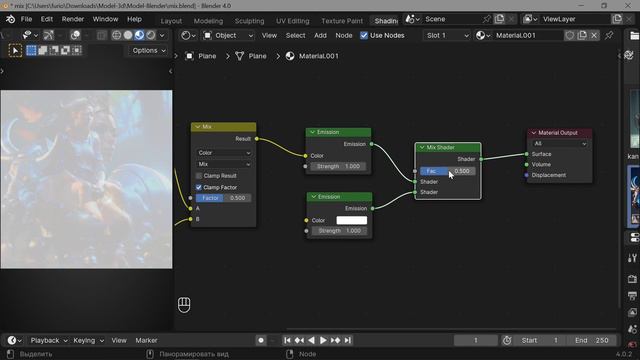Click the Plane object breadcrumb
The image size is (640, 360).
(201, 56)
